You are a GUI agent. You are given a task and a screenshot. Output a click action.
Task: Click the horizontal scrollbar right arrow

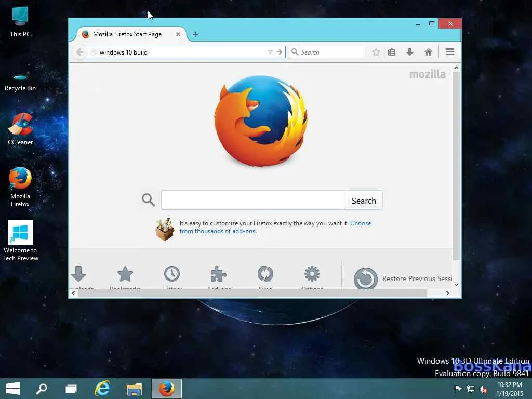447,293
